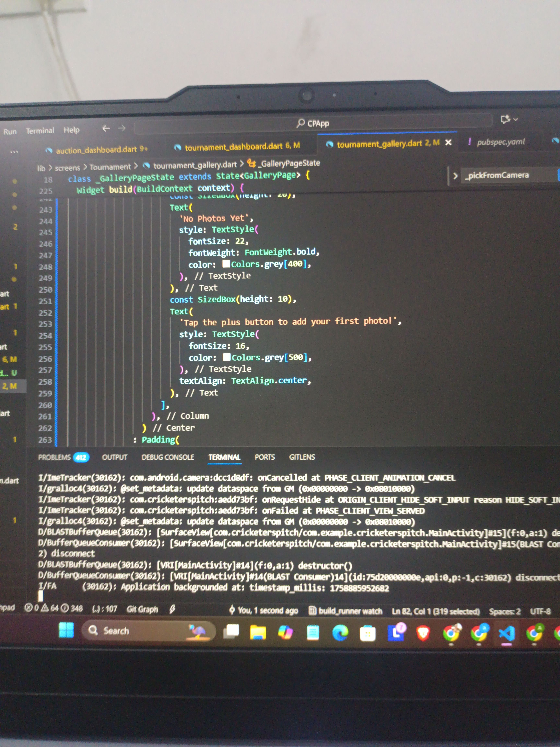The width and height of the screenshot is (560, 747).
Task: Click the info count 348 in status bar
Action: point(71,609)
